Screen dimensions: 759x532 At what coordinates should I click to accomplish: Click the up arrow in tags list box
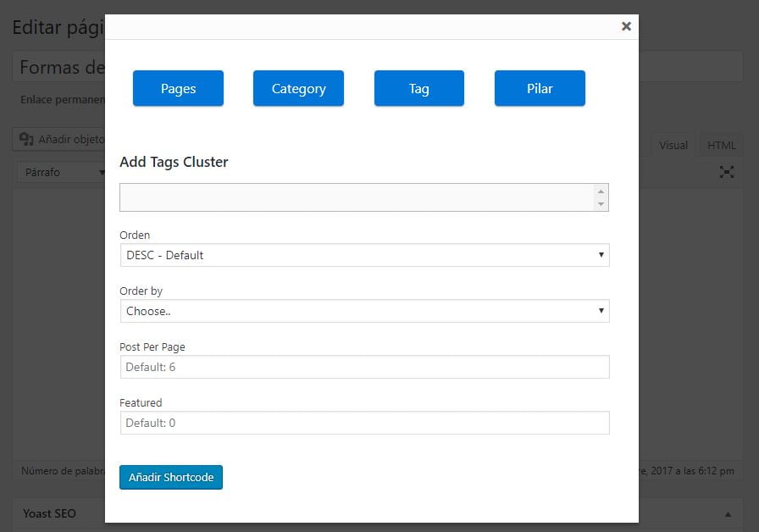tap(601, 191)
